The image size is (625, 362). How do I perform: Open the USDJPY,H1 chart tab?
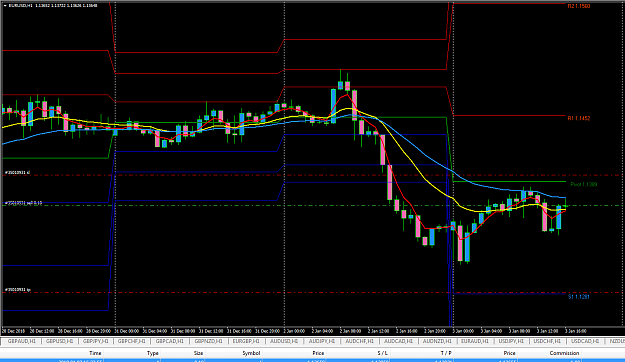pyautogui.click(x=511, y=341)
